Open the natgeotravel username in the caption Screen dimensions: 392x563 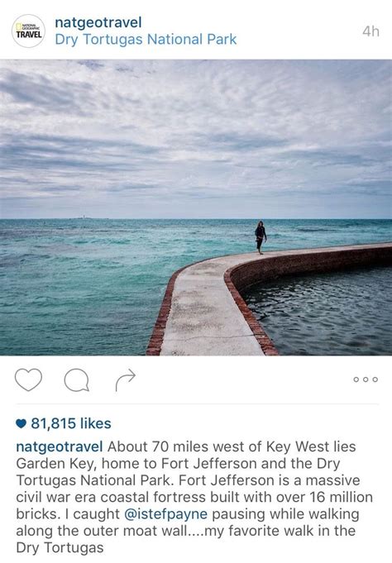click(60, 447)
